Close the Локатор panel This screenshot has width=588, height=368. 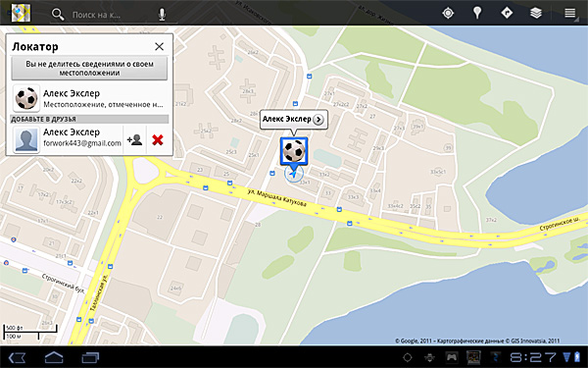click(160, 46)
